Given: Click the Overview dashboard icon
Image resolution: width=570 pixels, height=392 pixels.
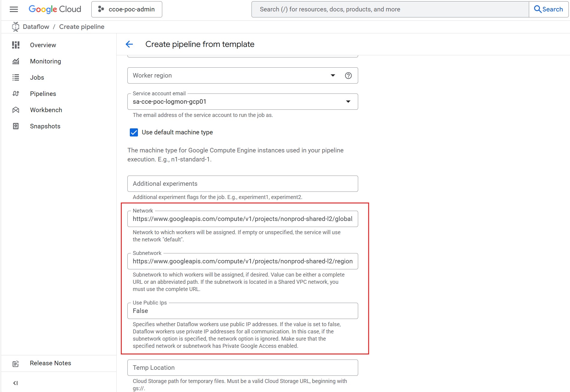Looking at the screenshot, I should pos(16,45).
